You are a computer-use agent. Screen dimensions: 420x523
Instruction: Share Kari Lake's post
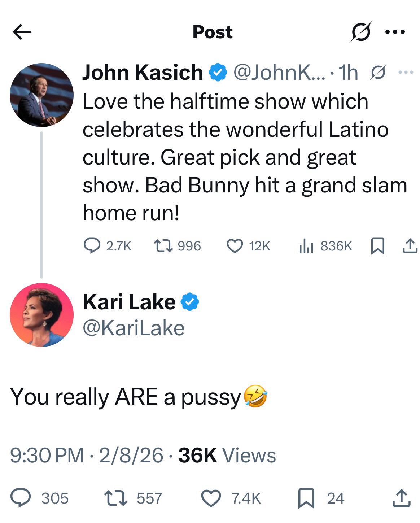click(401, 498)
